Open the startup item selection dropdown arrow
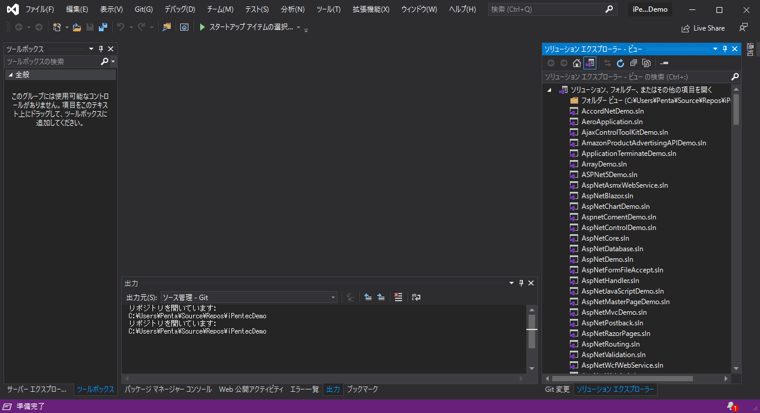The image size is (760, 413). pyautogui.click(x=298, y=28)
